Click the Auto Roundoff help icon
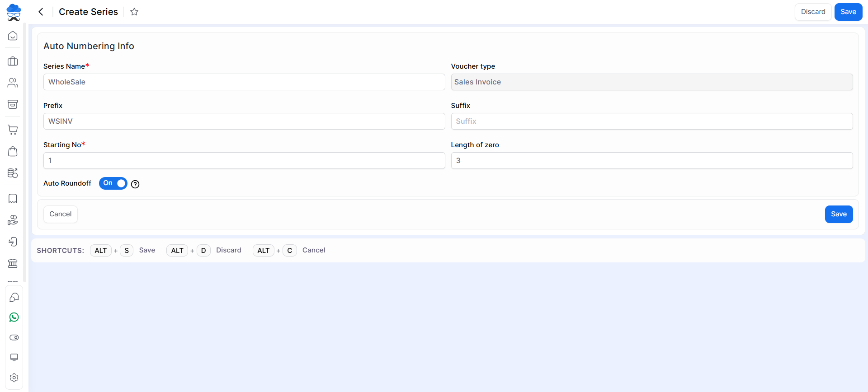 coord(135,184)
